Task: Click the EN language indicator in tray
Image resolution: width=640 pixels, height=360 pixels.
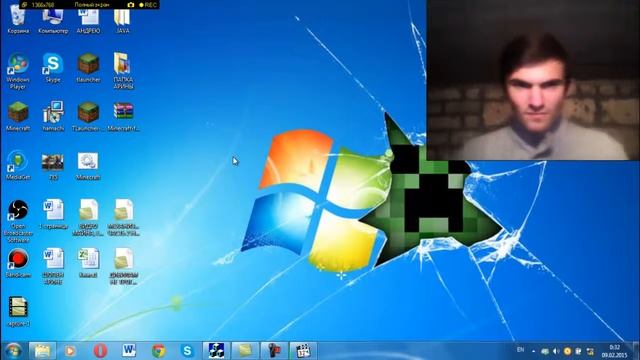Action: [x=520, y=350]
